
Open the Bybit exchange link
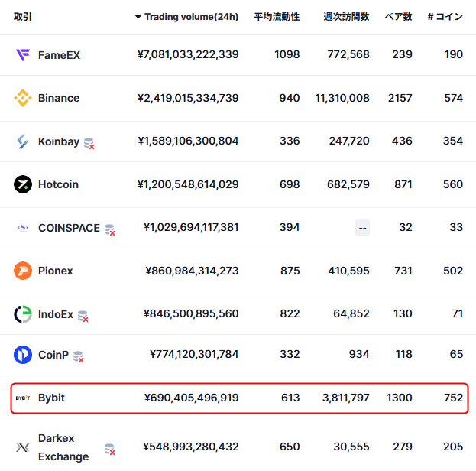(x=51, y=398)
